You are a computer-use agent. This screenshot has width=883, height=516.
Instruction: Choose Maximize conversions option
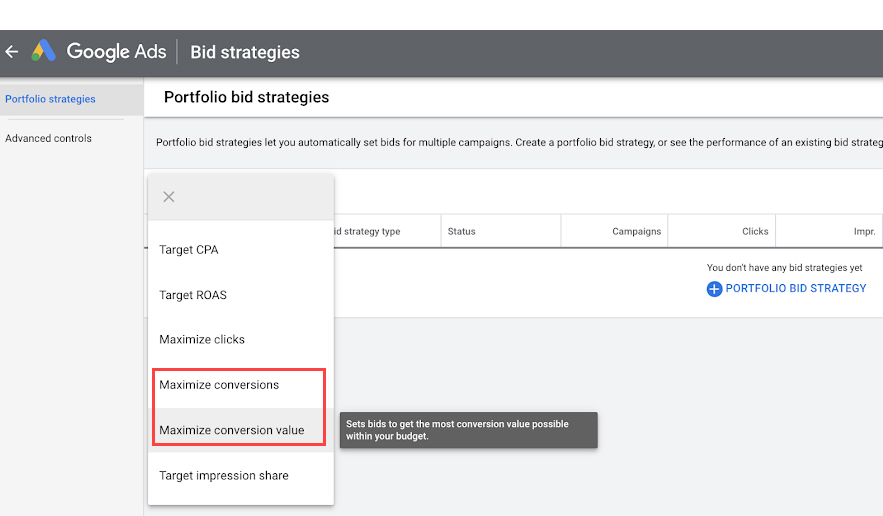click(240, 385)
